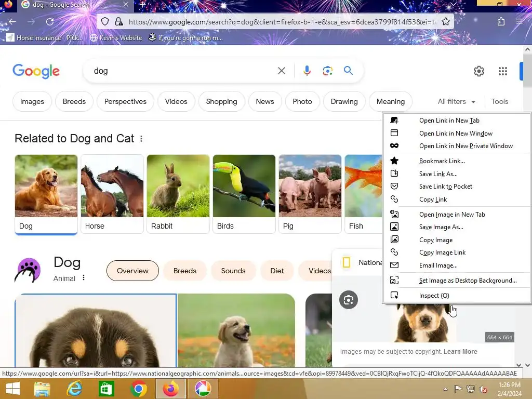
Task: Select Copy Image Link menu entry
Action: (457, 252)
